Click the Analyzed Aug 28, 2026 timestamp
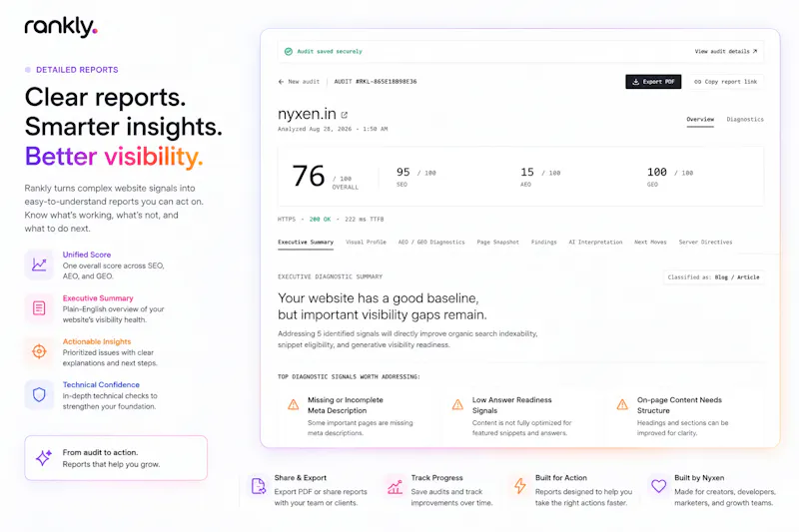This screenshot has width=799, height=532. pos(333,130)
